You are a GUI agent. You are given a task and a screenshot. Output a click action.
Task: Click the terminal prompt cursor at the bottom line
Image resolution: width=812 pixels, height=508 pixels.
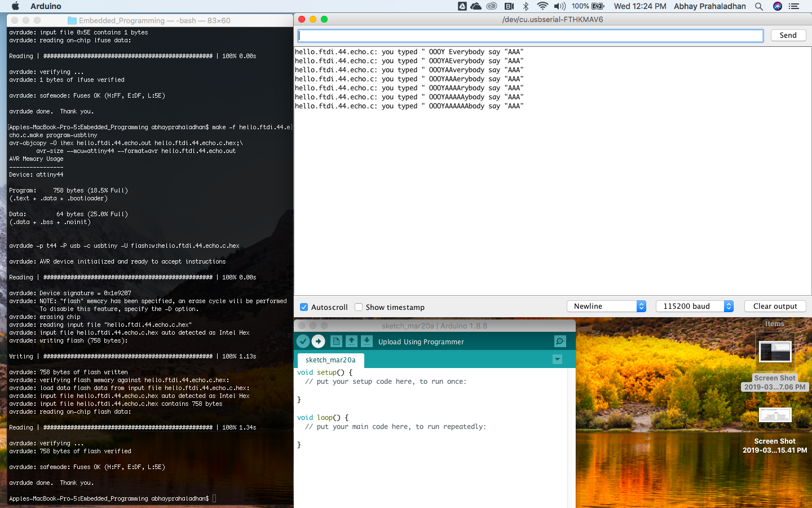pyautogui.click(x=214, y=498)
